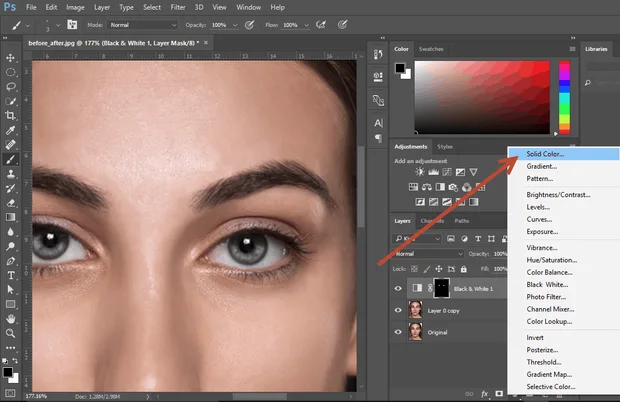Viewport: 620px width, 402px height.
Task: Select the Dodge tool
Action: coord(11,246)
